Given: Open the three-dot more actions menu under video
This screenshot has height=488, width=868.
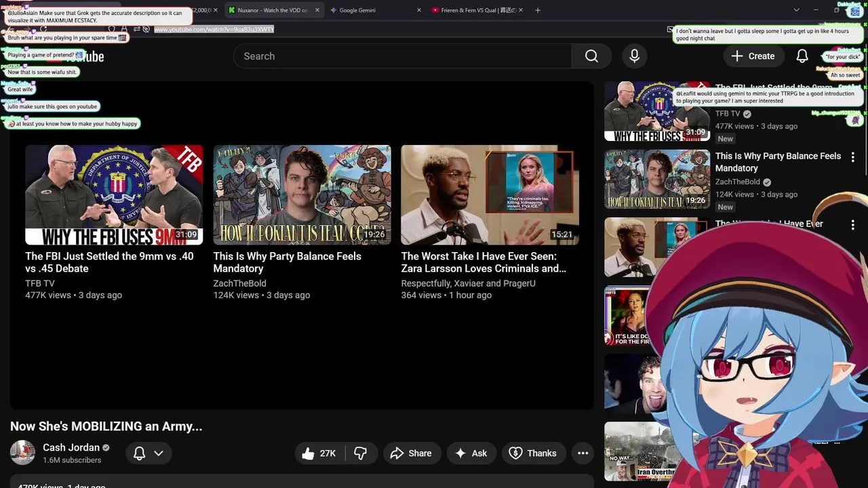Looking at the screenshot, I should click(x=583, y=453).
